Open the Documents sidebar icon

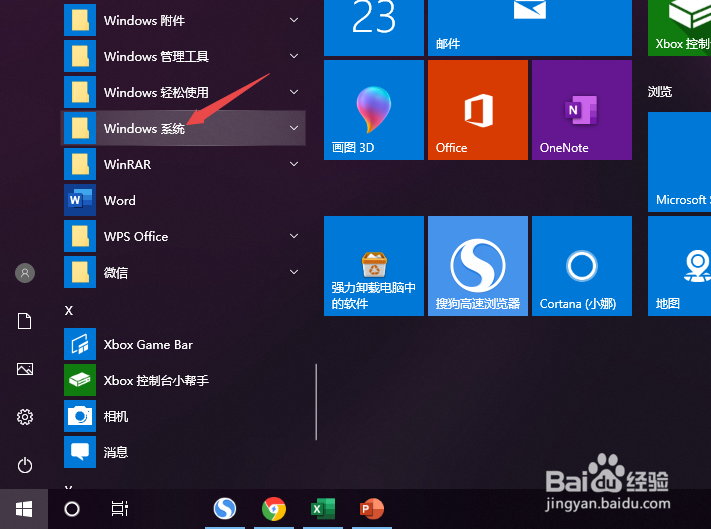coord(24,321)
